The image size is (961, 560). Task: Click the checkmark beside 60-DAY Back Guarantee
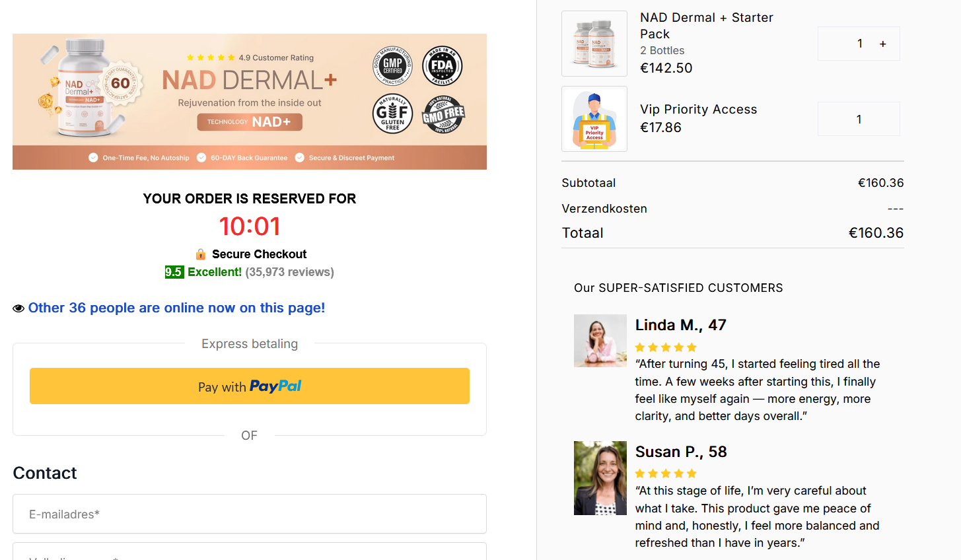pos(201,158)
